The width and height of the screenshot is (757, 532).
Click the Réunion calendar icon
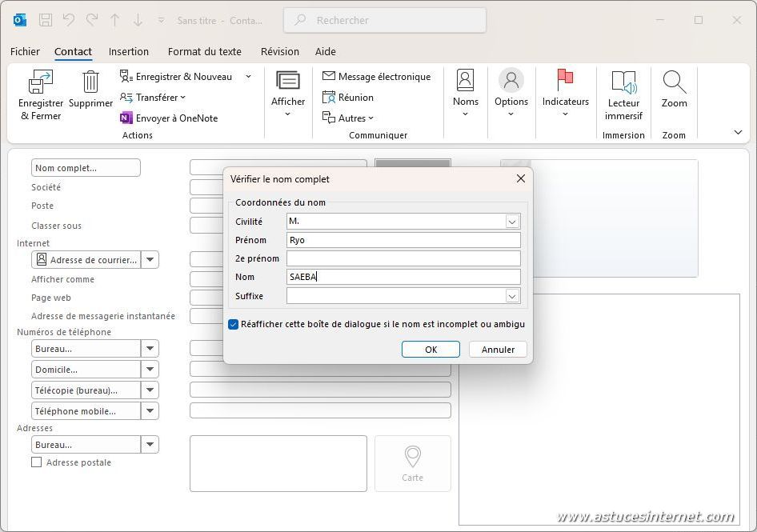(329, 98)
